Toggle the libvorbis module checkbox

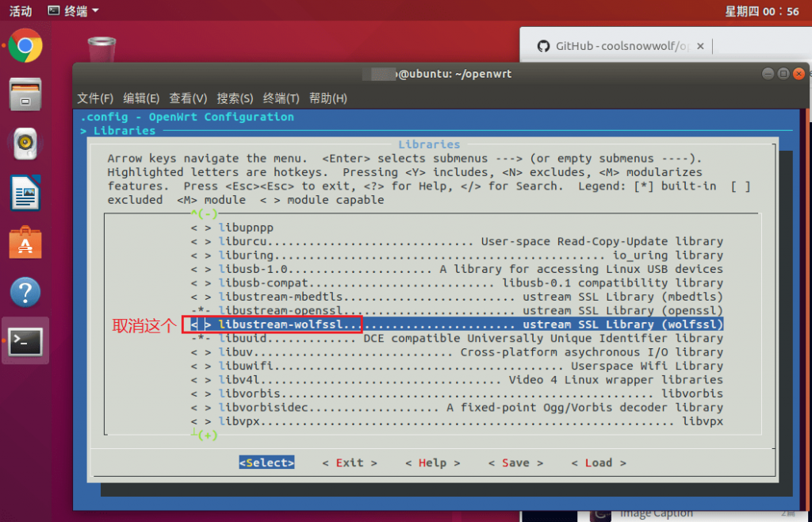coord(201,393)
